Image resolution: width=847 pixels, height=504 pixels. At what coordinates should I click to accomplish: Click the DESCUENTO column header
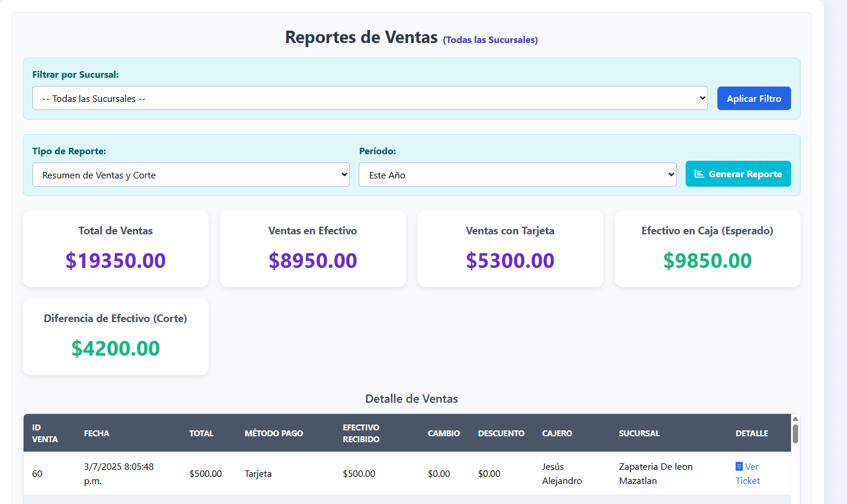501,433
